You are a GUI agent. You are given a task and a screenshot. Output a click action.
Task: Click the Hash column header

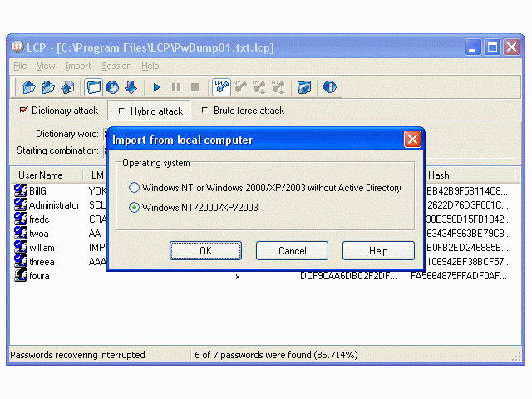click(438, 175)
